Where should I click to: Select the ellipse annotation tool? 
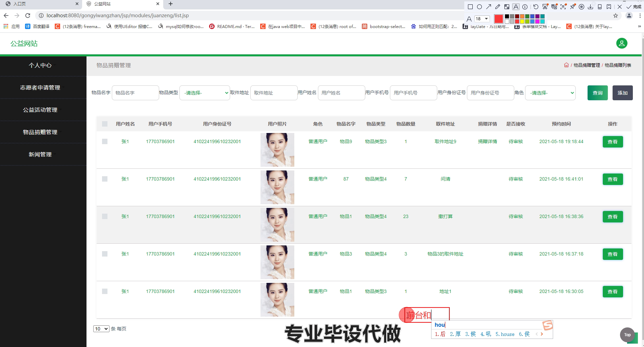tap(479, 7)
